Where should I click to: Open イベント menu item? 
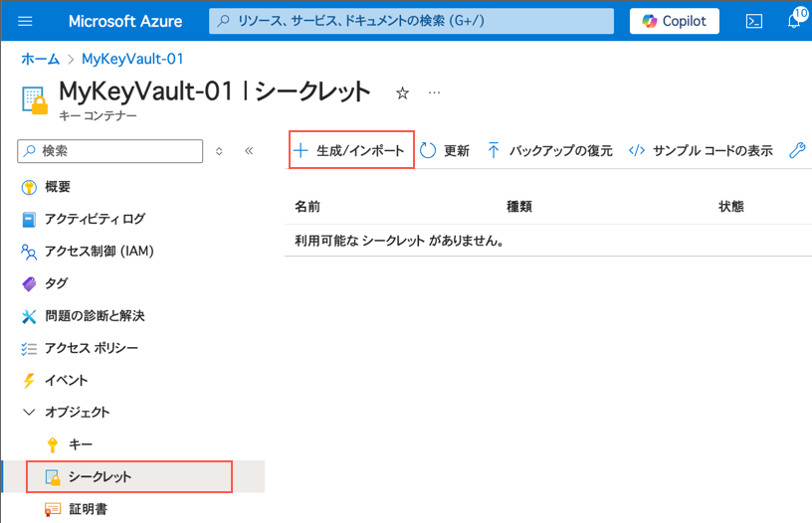point(67,380)
